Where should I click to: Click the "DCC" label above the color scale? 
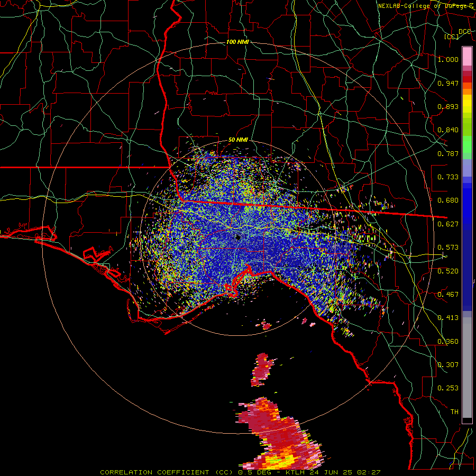tap(464, 32)
